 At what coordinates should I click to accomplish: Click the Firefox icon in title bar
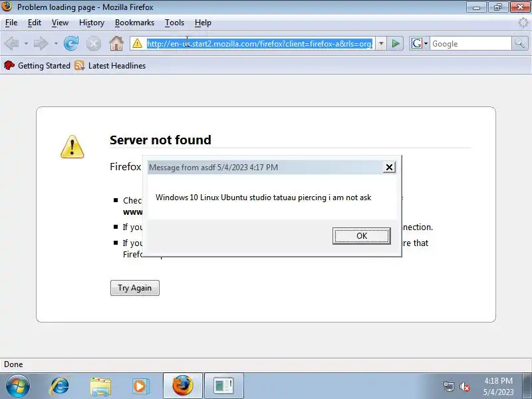click(x=7, y=6)
